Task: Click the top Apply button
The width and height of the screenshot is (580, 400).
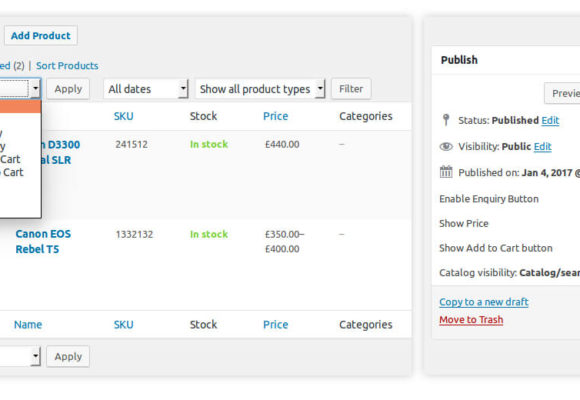Action: (x=68, y=89)
